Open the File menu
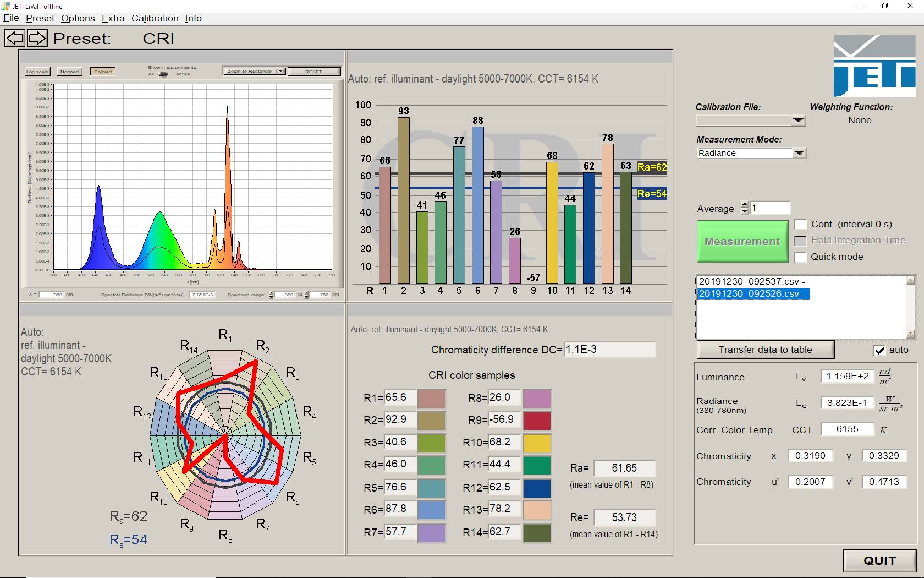Screen dimensions: 924x578 point(11,18)
